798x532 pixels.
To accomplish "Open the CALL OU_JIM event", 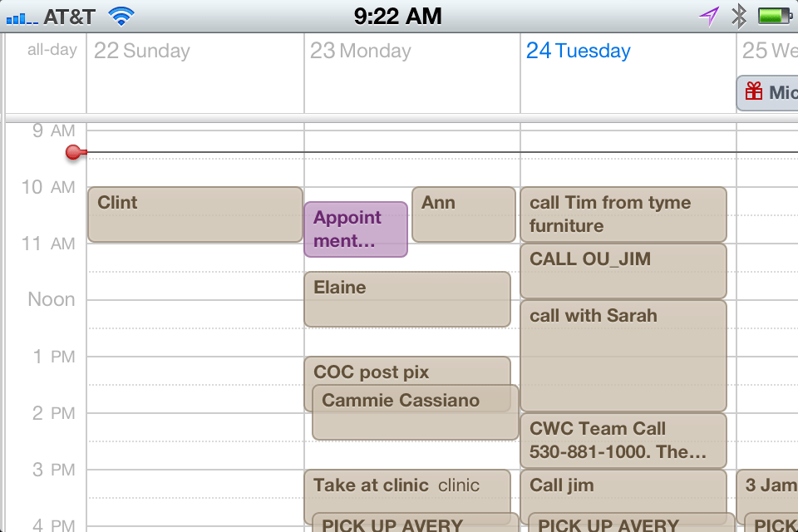I will point(623,271).
